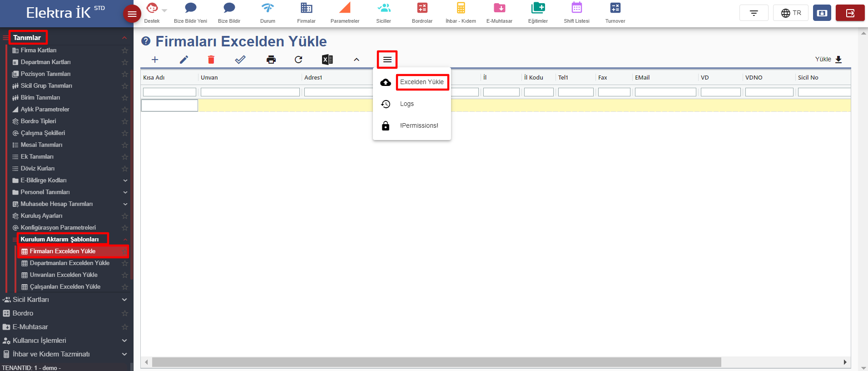Image resolution: width=868 pixels, height=371 pixels.
Task: Click the Excel export icon
Action: pos(327,60)
